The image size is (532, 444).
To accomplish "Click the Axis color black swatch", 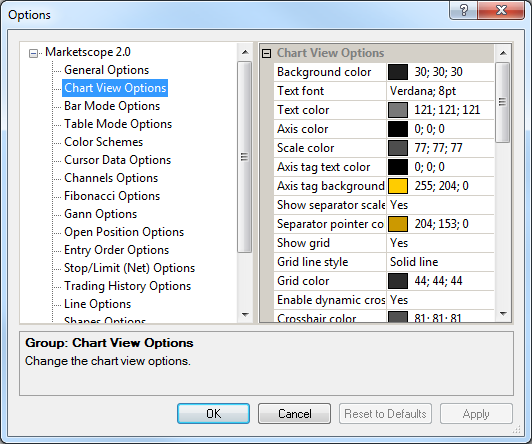I will (x=398, y=129).
